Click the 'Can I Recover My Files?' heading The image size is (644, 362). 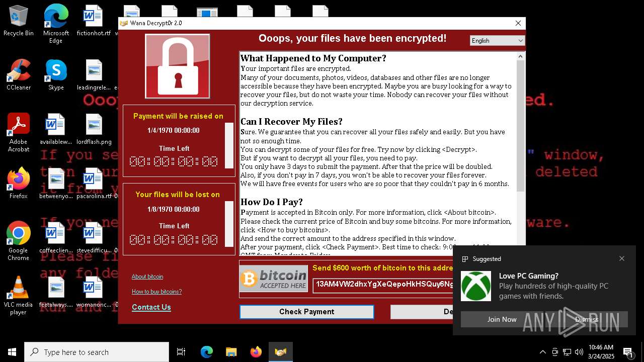click(x=291, y=122)
